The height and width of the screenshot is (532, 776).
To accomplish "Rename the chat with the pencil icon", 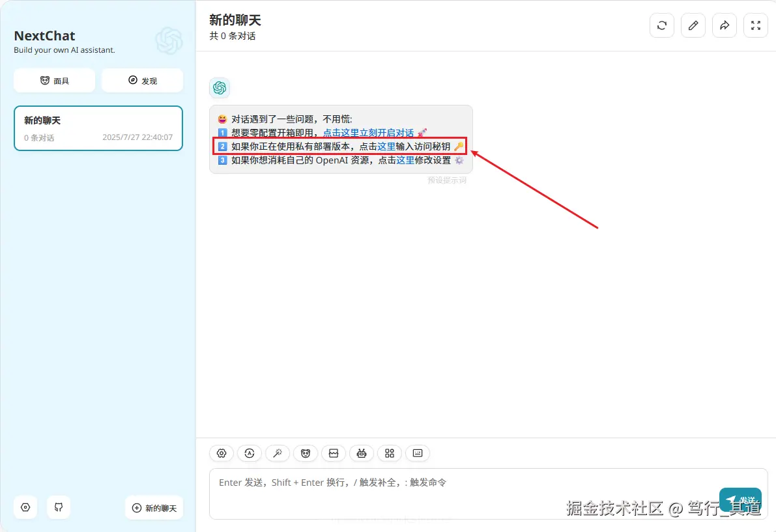I will click(693, 25).
